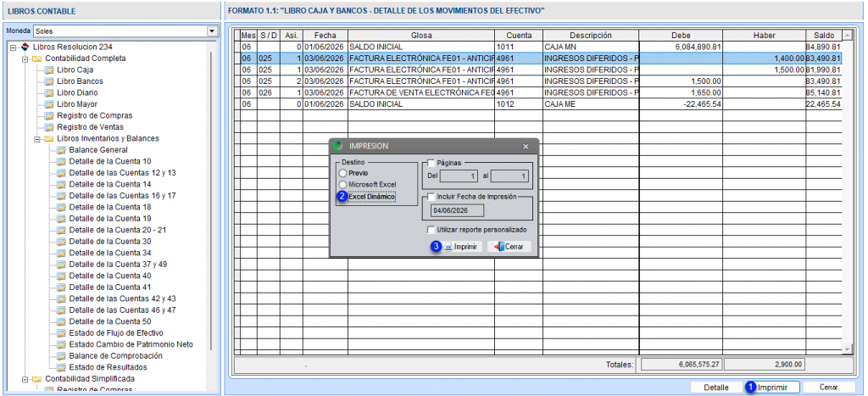The image size is (868, 396).
Task: Click the Detalle de la Cuenta 14 icon
Action: click(x=61, y=184)
